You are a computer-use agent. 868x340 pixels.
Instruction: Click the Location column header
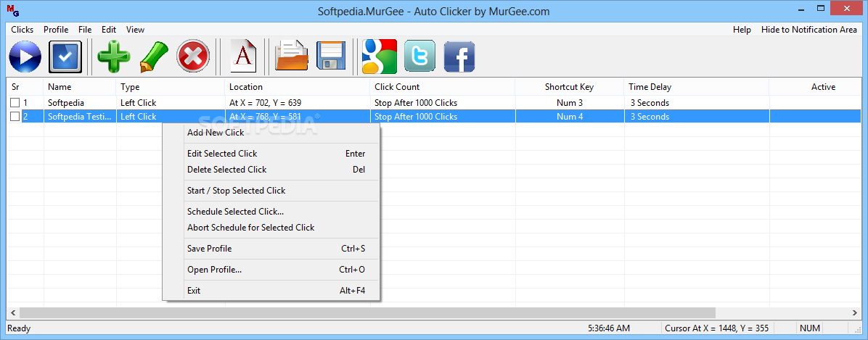(x=298, y=87)
